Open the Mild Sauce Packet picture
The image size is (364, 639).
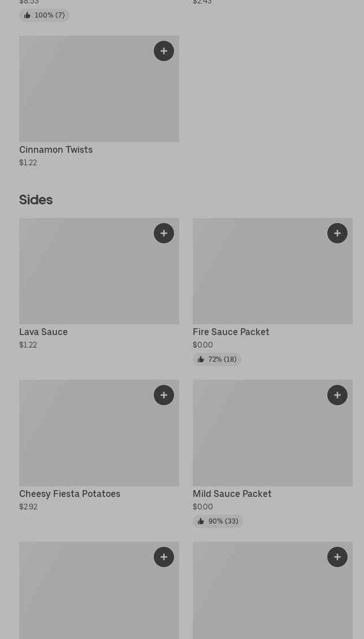tap(272, 433)
